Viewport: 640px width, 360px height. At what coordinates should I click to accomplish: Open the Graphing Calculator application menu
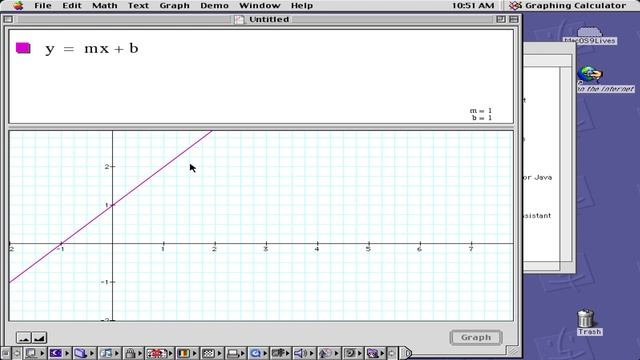coord(568,5)
